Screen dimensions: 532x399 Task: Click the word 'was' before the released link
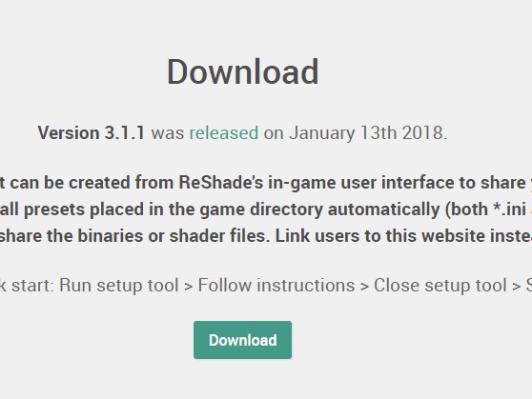(x=168, y=133)
